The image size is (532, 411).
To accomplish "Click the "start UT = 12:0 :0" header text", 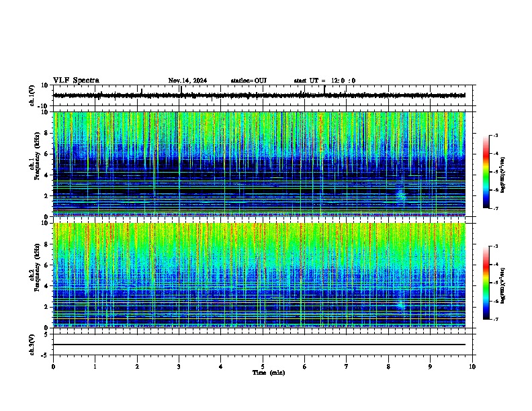I will (324, 81).
